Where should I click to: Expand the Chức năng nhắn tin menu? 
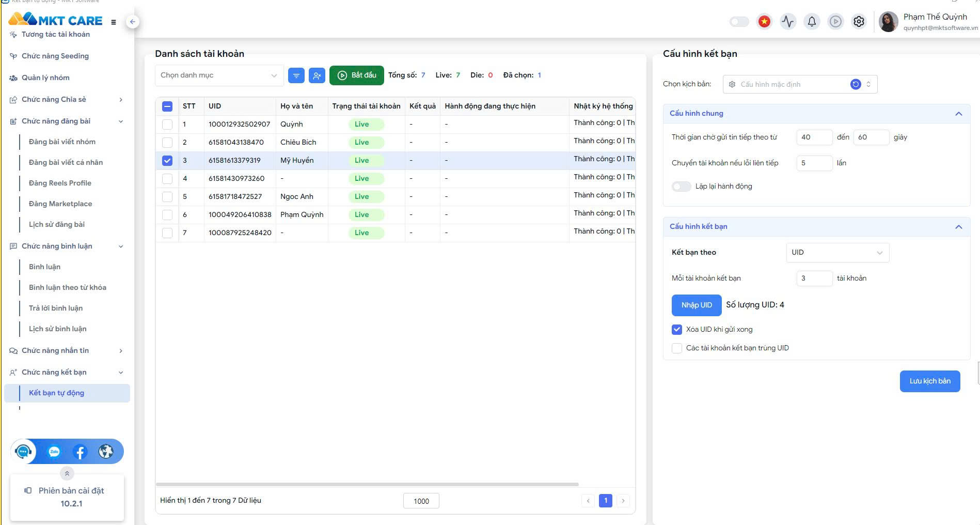[67, 350]
